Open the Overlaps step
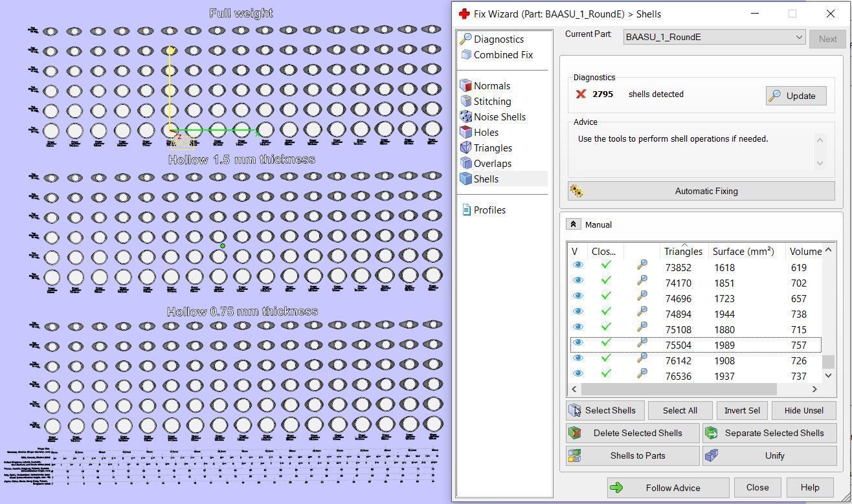The image size is (852, 504). [x=486, y=164]
